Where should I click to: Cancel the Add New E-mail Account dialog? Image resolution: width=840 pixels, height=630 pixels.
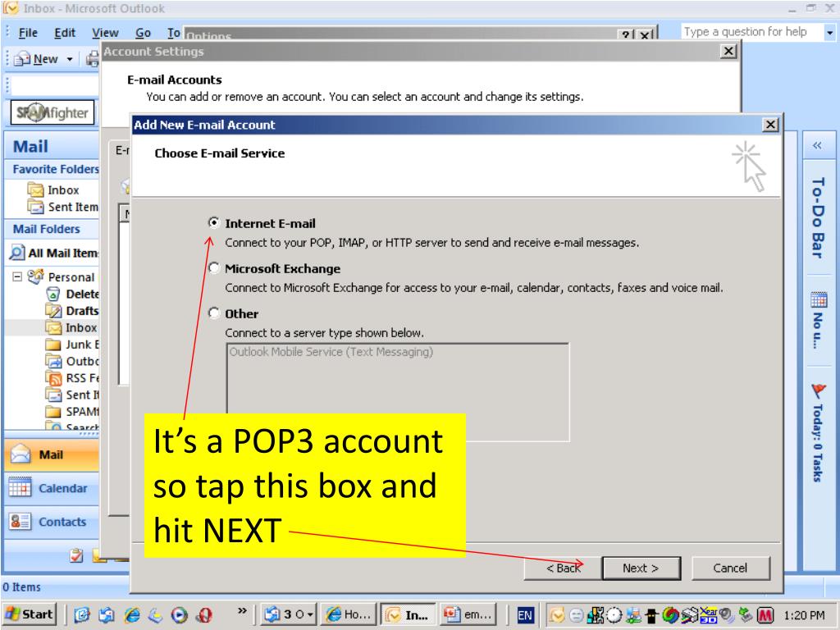[730, 568]
